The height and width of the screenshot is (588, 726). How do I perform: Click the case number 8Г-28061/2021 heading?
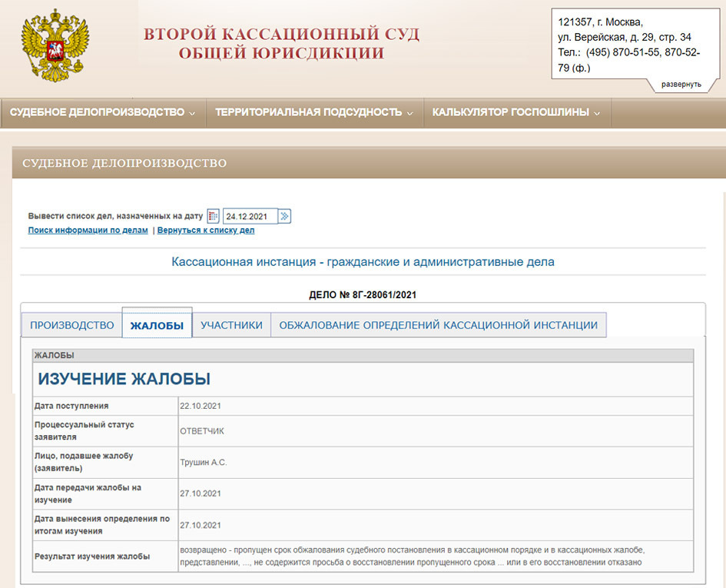[x=363, y=294]
